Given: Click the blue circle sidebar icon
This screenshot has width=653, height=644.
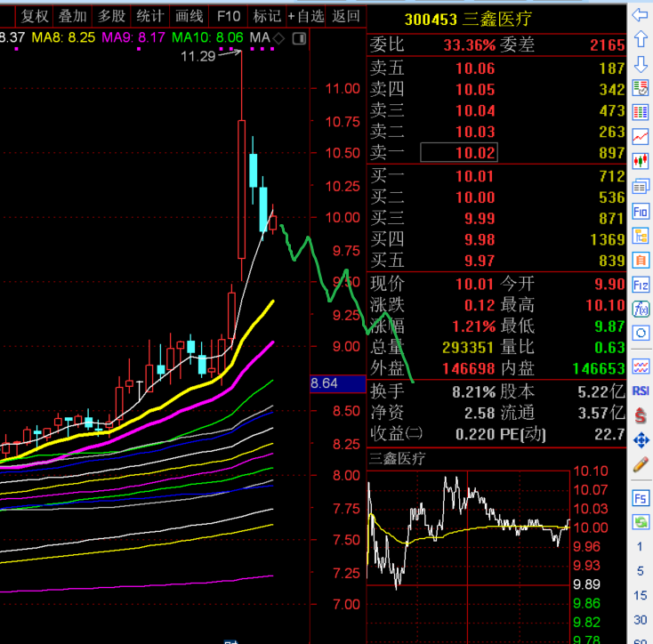Looking at the screenshot, I should pyautogui.click(x=640, y=333).
